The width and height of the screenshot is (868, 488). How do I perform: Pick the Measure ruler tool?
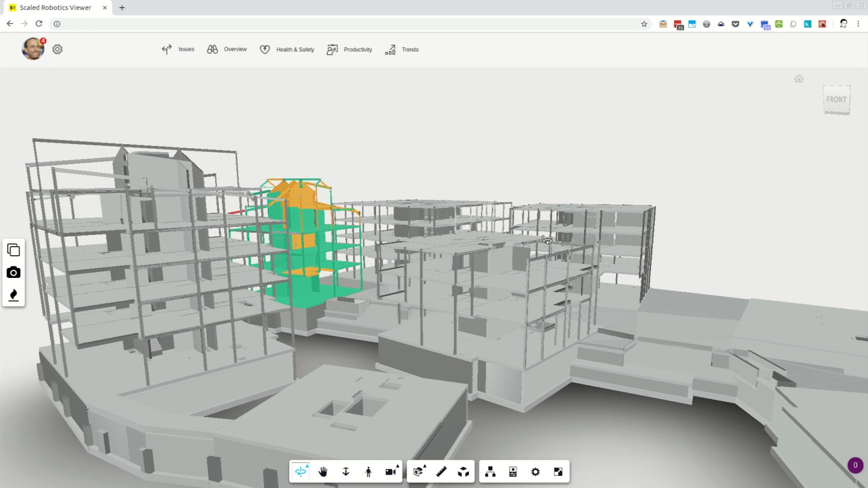(441, 472)
